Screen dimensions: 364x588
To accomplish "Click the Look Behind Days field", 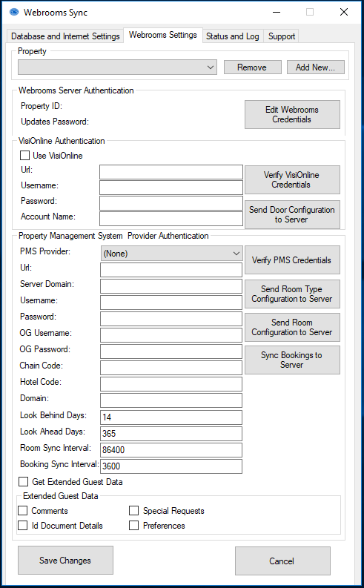I will [171, 417].
